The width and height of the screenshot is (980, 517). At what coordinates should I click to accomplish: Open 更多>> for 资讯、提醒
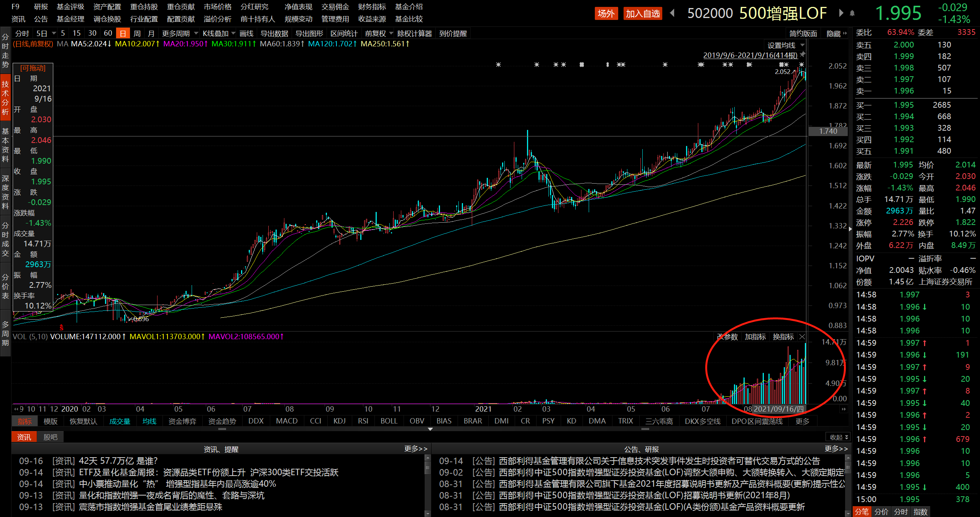(x=416, y=449)
